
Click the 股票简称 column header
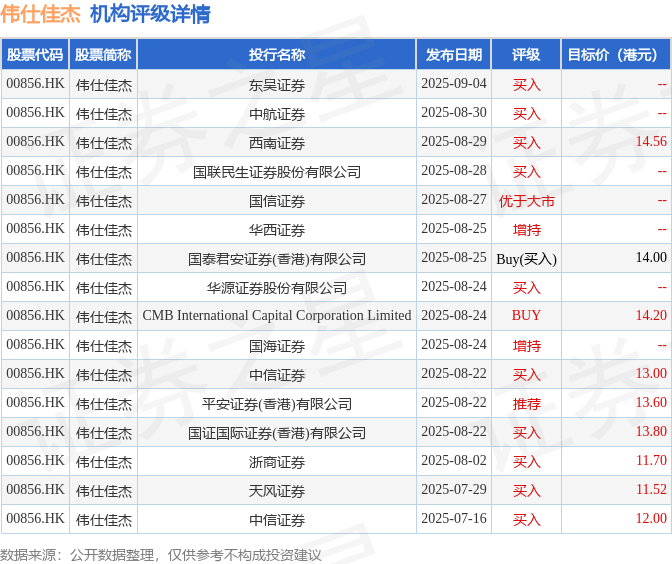click(103, 54)
